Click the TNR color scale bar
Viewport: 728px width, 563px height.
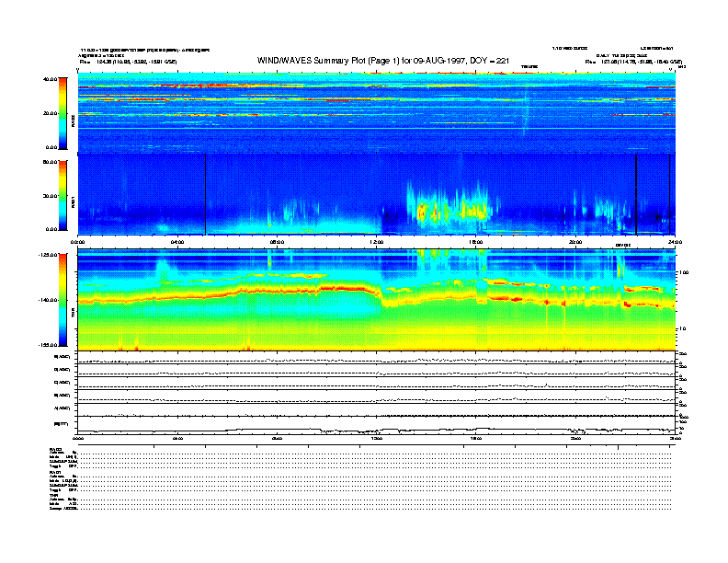63,300
